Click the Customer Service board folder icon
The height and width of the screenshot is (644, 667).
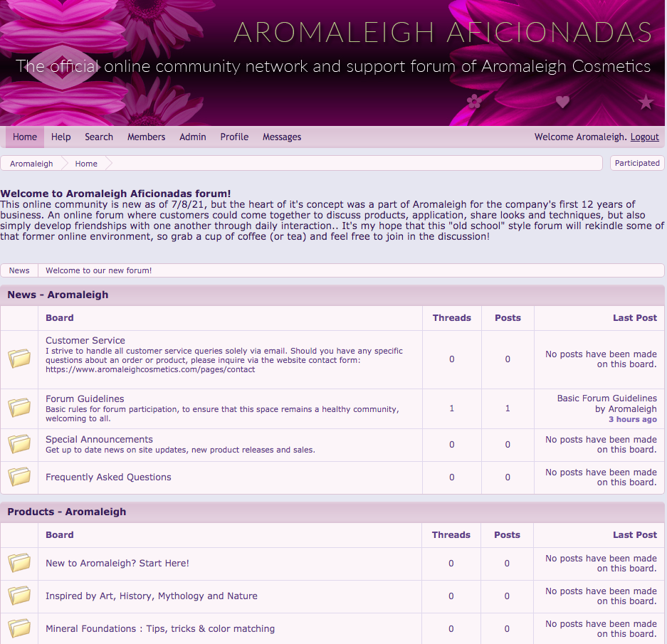pos(19,358)
